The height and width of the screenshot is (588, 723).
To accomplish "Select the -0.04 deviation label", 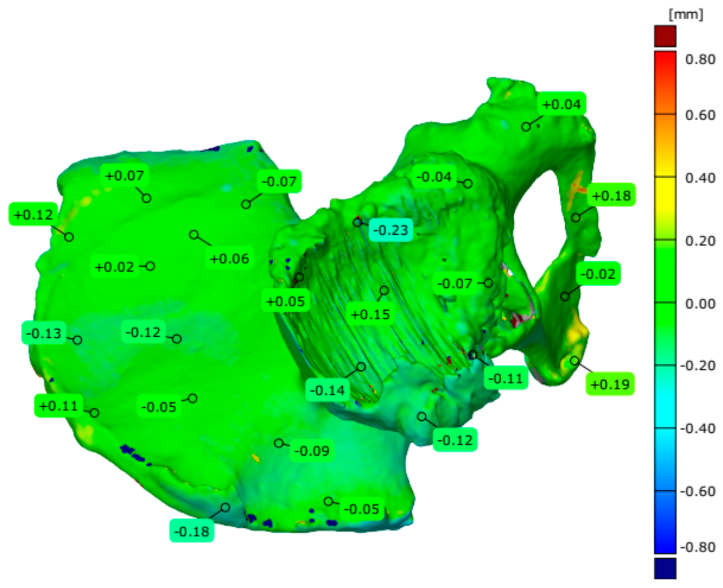I will click(x=434, y=176).
